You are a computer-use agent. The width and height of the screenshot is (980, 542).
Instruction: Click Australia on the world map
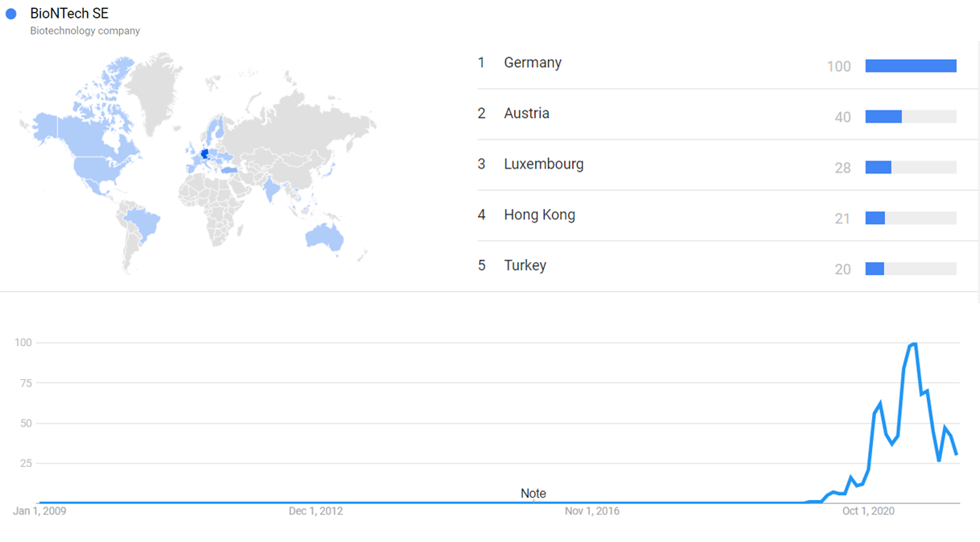click(x=324, y=236)
